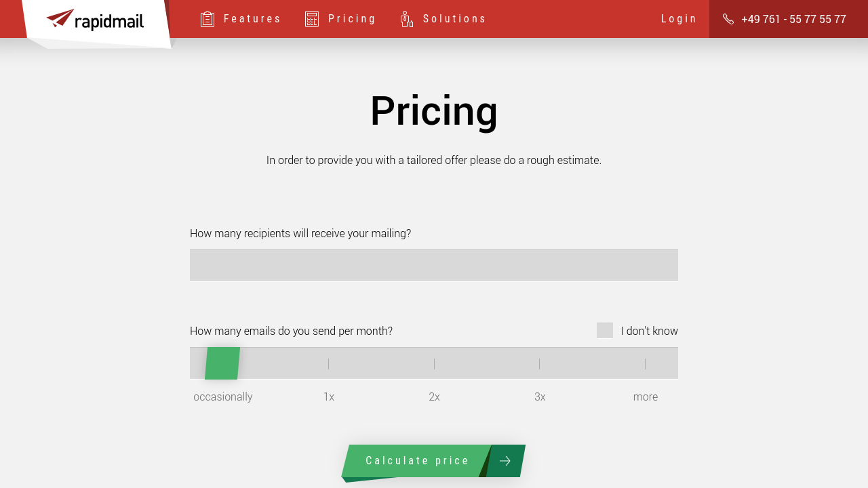
Task: Select the occasionally frequency label
Action: click(x=222, y=397)
